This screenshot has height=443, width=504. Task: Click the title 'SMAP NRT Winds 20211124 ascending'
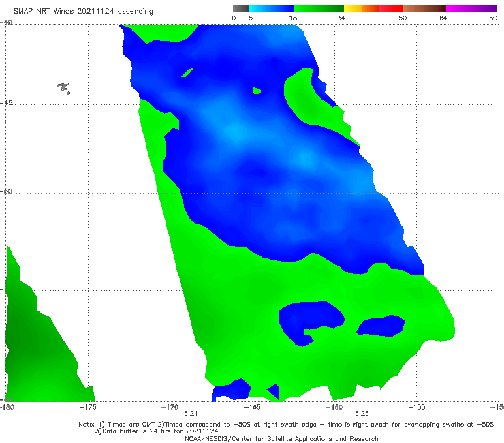pos(83,12)
